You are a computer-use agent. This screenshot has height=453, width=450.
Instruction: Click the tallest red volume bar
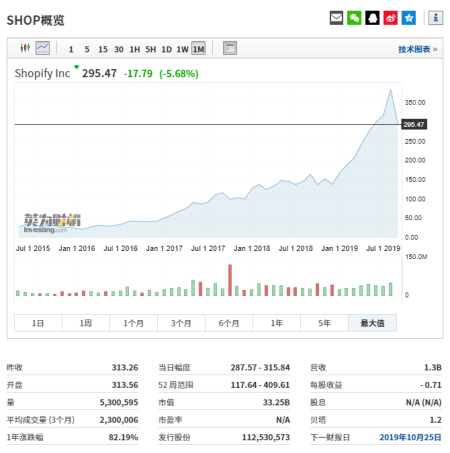tap(230, 280)
